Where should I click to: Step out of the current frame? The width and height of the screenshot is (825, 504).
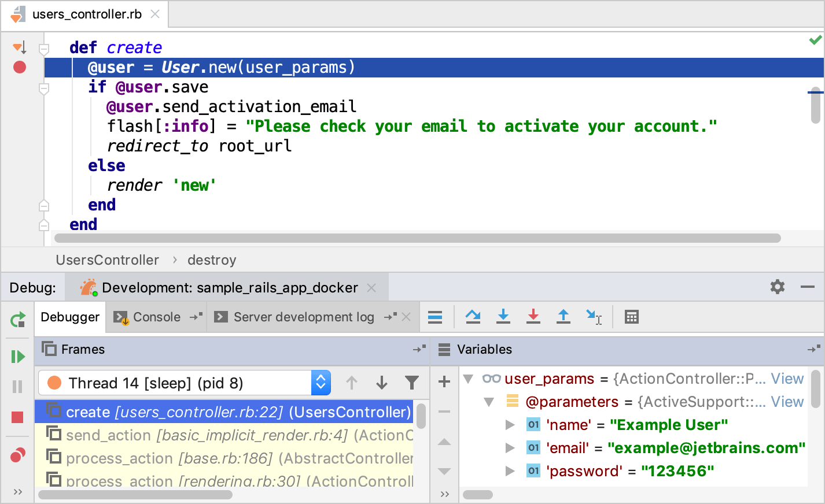[x=563, y=317]
